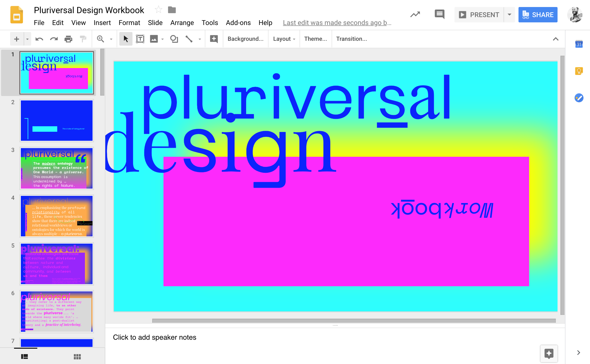Click the print icon
Screen dimensions: 590x364
click(x=68, y=39)
